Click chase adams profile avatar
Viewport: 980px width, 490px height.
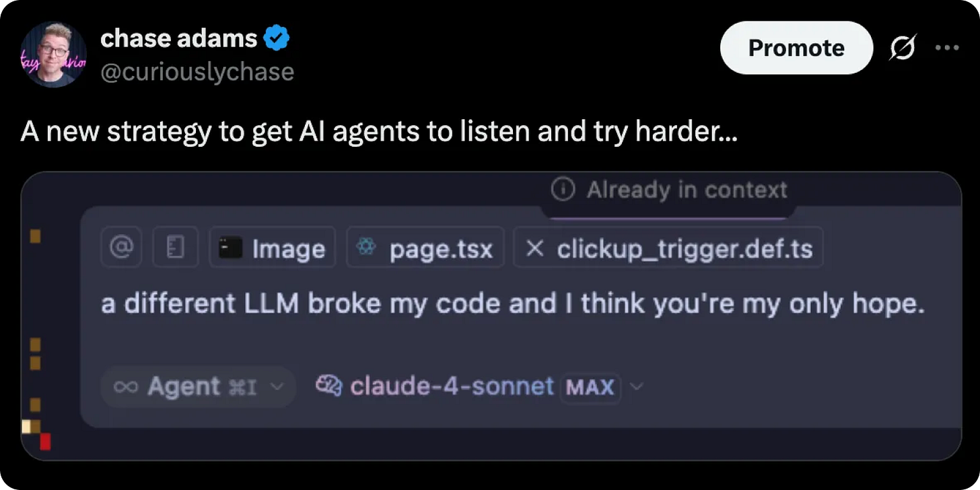(x=53, y=55)
